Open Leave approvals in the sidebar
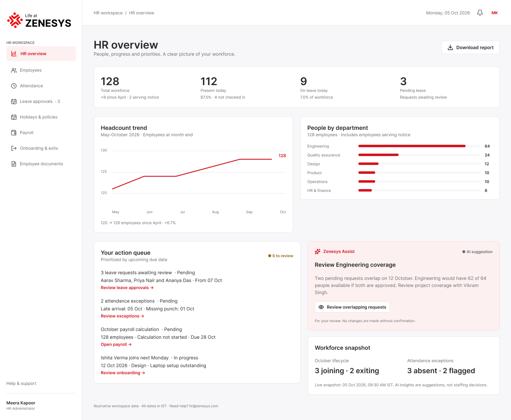Image resolution: width=511 pixels, height=420 pixels. pyautogui.click(x=41, y=101)
